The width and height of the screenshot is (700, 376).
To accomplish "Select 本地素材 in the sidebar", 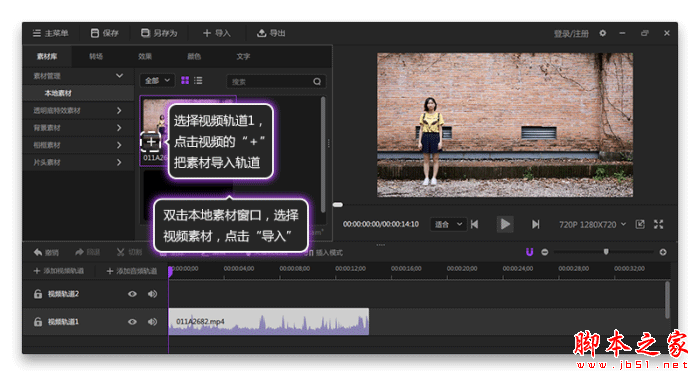I will (78, 93).
